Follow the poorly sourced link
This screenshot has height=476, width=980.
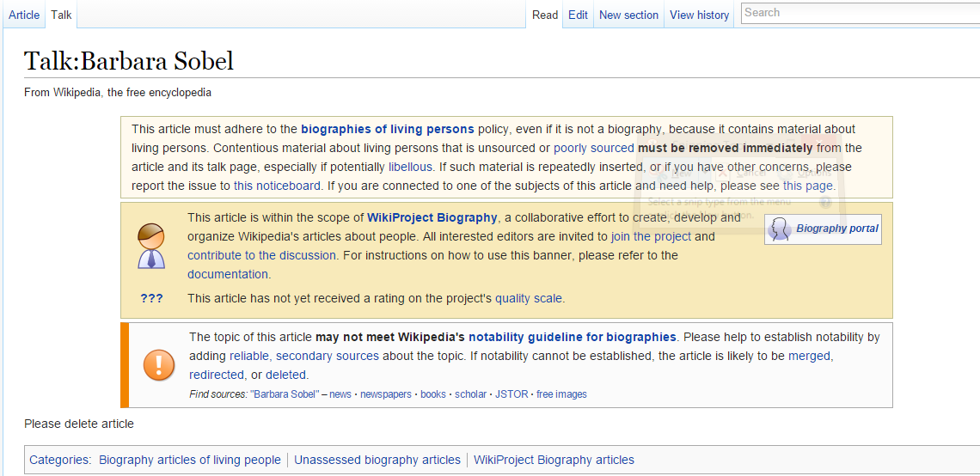tap(594, 148)
